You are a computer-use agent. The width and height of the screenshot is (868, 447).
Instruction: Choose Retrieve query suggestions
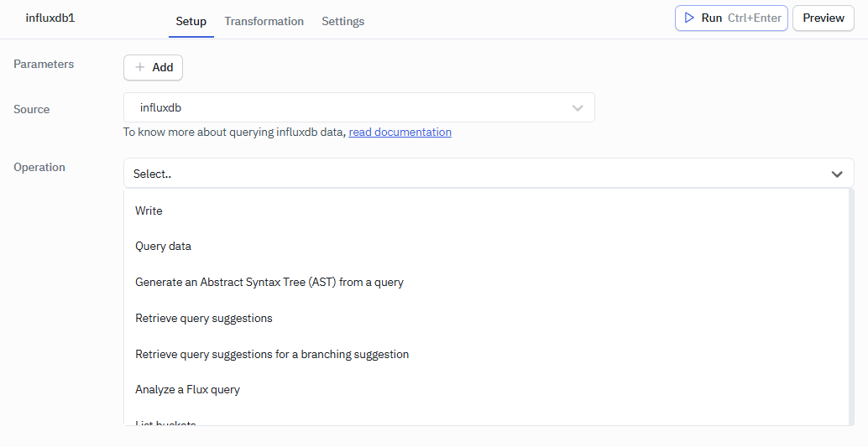pos(204,318)
